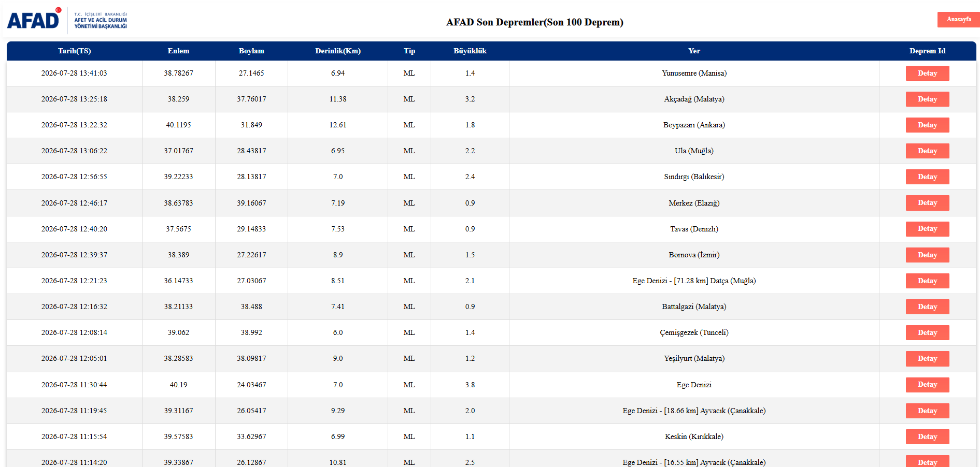Open Detay for Bornova (İzmir) earthquake
This screenshot has width=980, height=467.
pyautogui.click(x=927, y=255)
